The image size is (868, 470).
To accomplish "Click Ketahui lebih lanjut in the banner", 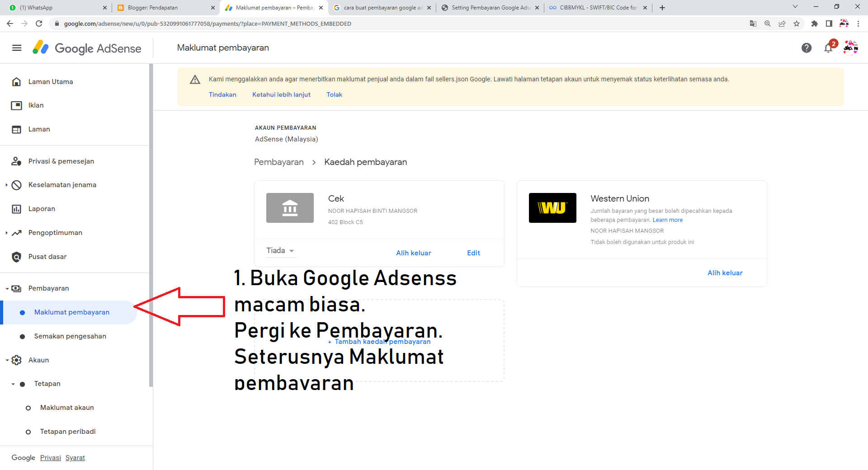I will pyautogui.click(x=281, y=94).
